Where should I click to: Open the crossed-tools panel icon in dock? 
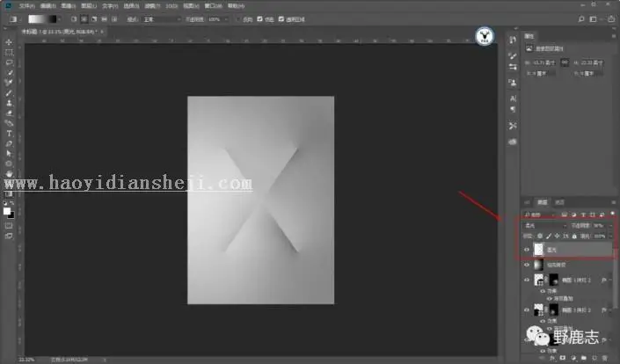pyautogui.click(x=513, y=126)
